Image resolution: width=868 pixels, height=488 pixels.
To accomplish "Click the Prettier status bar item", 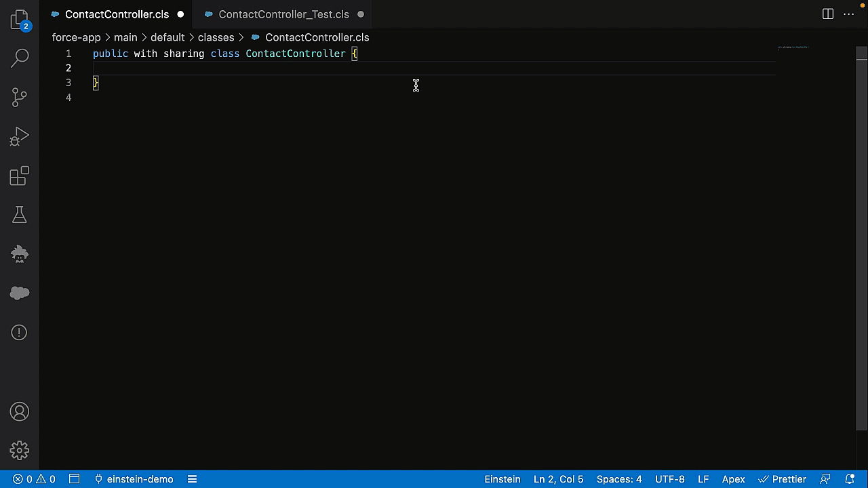I will coord(782,479).
